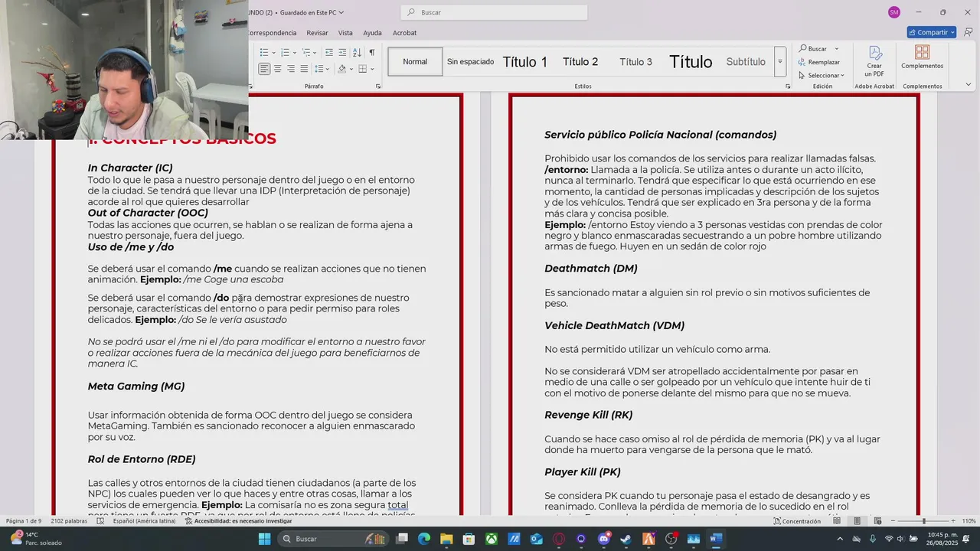Decrease paragraph indent

pyautogui.click(x=329, y=52)
